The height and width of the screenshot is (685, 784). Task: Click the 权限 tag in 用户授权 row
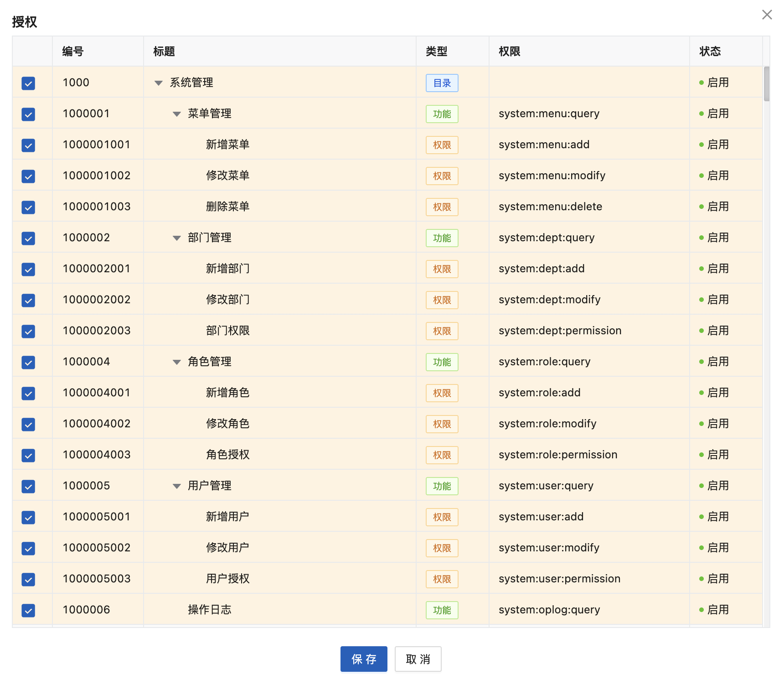click(442, 579)
